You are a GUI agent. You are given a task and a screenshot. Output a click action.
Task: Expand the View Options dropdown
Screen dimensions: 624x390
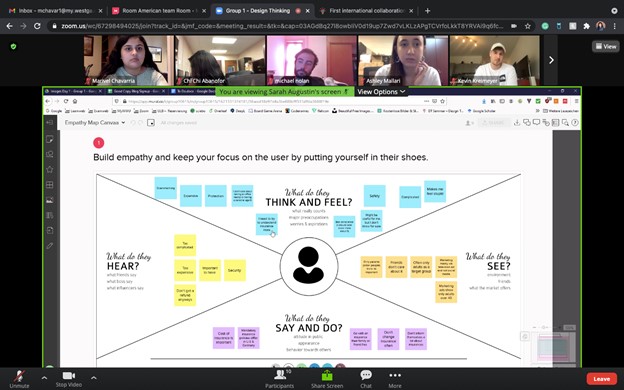381,92
